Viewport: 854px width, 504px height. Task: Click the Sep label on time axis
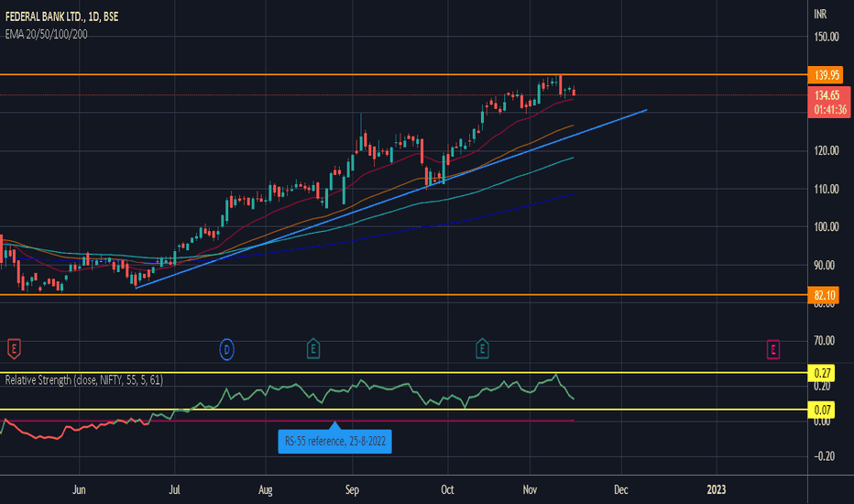[x=353, y=490]
